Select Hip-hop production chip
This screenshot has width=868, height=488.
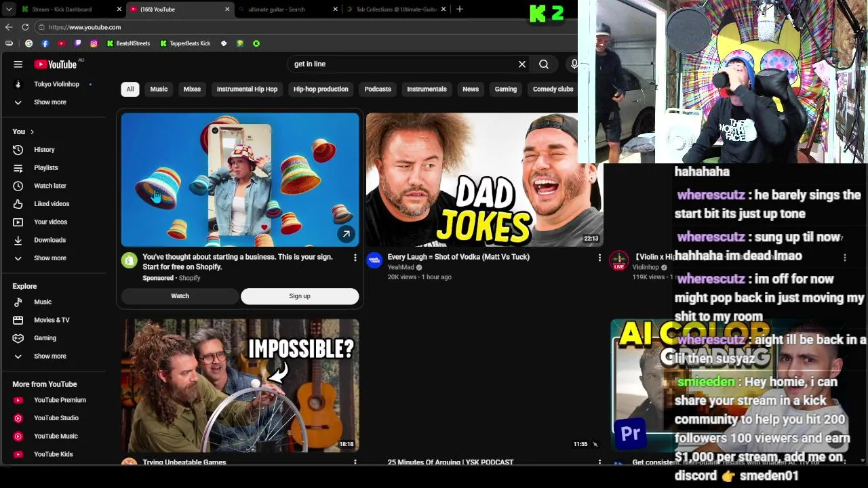click(x=321, y=89)
